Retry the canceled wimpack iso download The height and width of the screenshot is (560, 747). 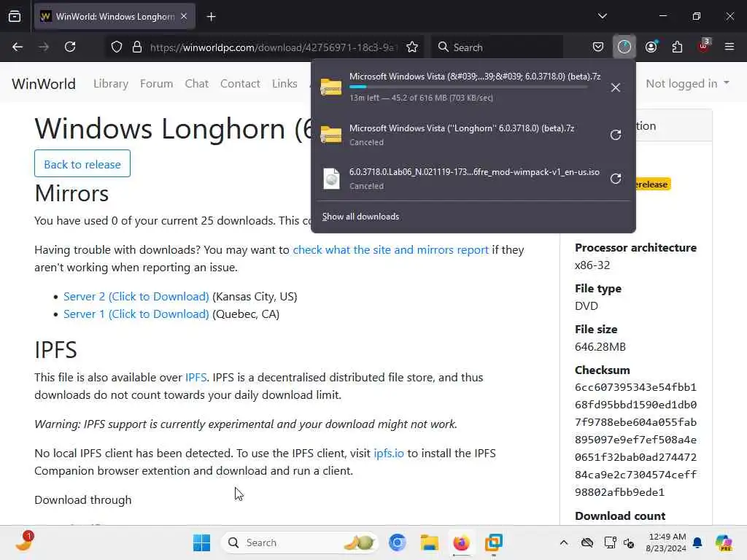point(616,179)
